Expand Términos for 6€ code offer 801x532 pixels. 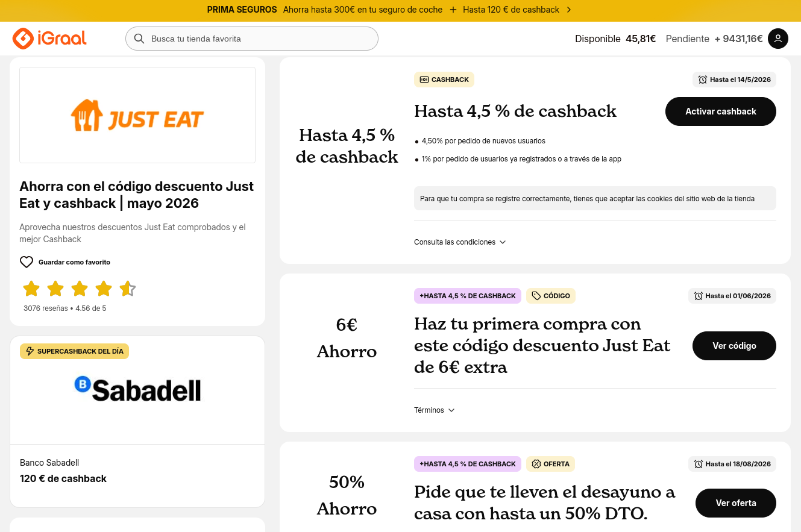click(x=435, y=410)
